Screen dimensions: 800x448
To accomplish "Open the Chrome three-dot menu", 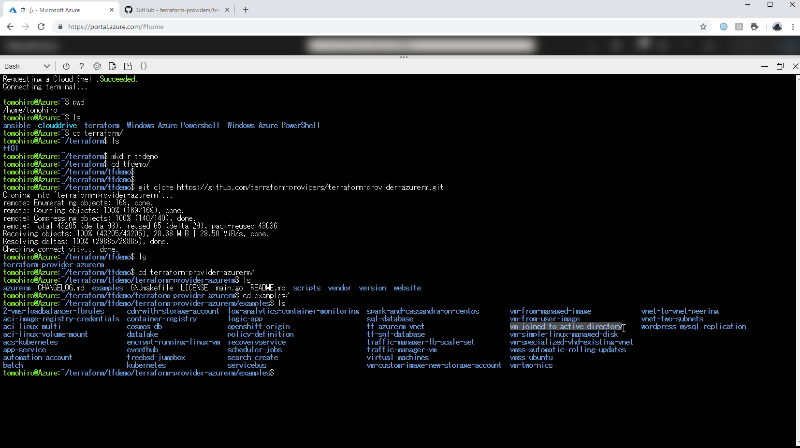I will pos(792,27).
